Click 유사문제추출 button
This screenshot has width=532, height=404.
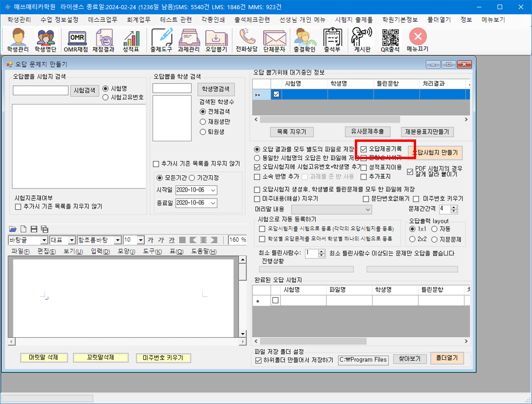[x=367, y=131]
